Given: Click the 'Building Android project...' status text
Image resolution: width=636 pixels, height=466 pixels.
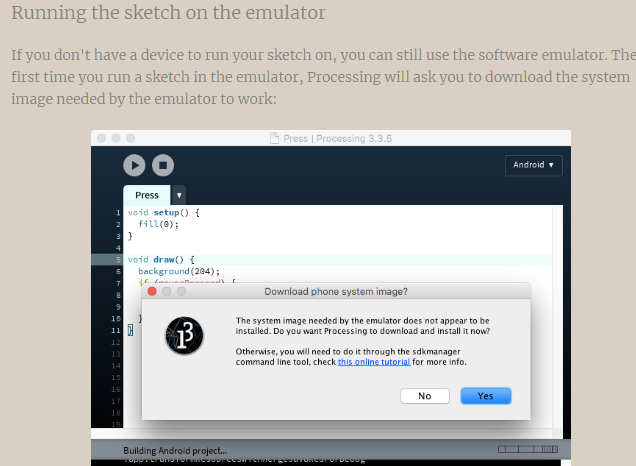Looking at the screenshot, I should [175, 451].
